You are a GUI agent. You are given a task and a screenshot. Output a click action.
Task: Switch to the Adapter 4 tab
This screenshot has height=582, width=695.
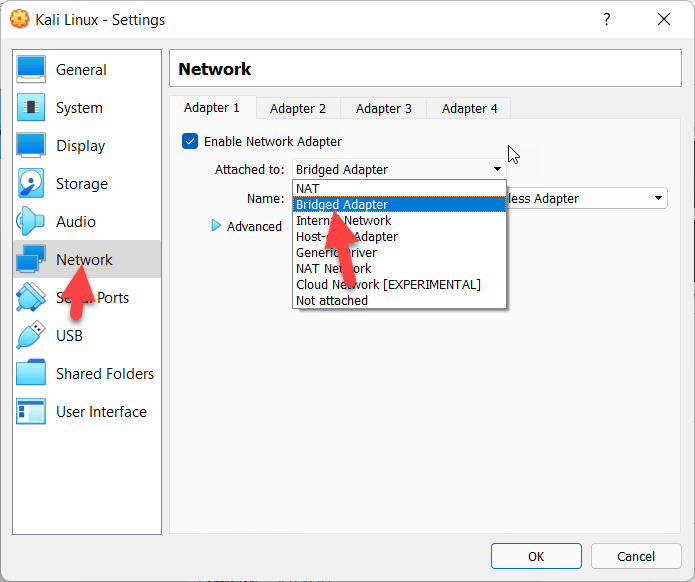click(469, 108)
